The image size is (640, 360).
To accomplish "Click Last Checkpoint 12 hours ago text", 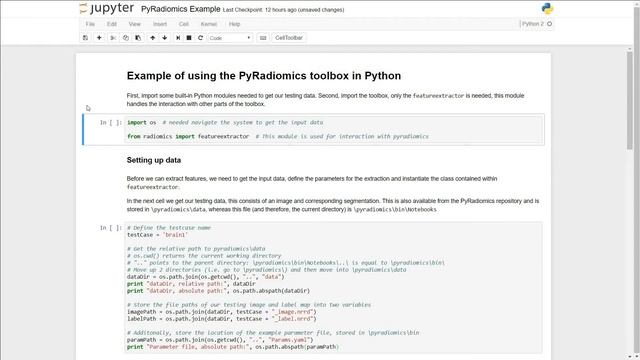I will (259, 10).
